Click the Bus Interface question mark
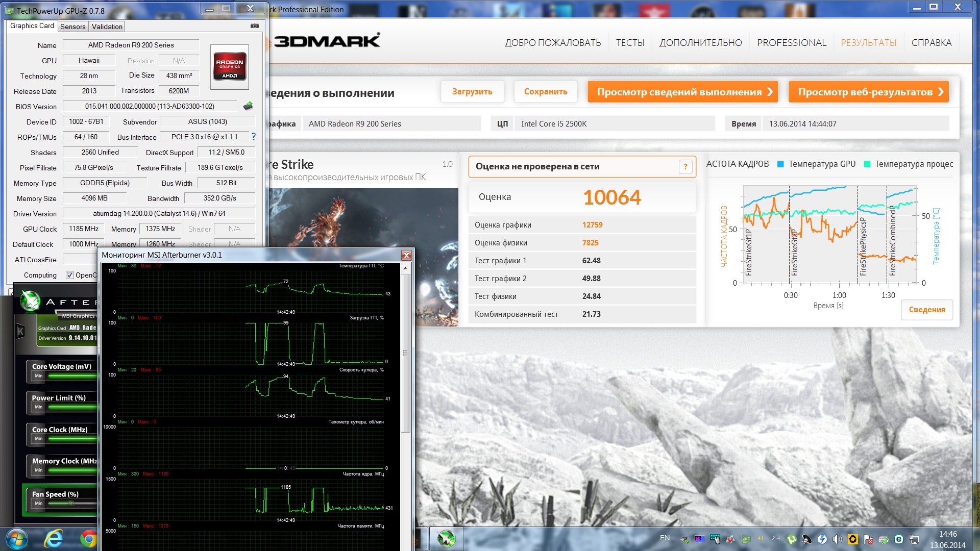 coord(254,137)
